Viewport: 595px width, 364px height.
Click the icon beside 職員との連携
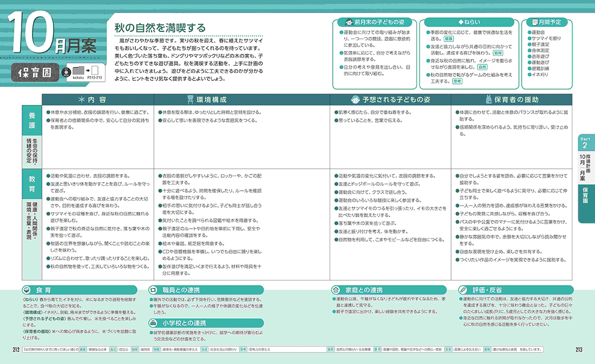(153, 290)
